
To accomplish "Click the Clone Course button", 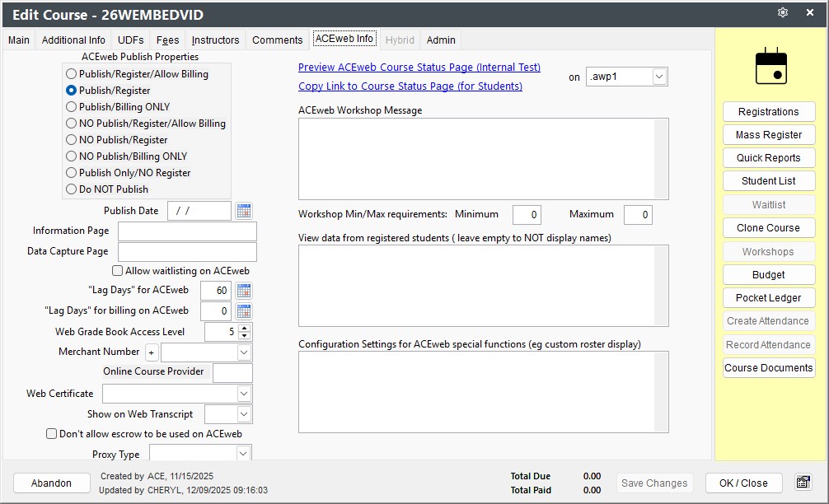I will click(768, 227).
